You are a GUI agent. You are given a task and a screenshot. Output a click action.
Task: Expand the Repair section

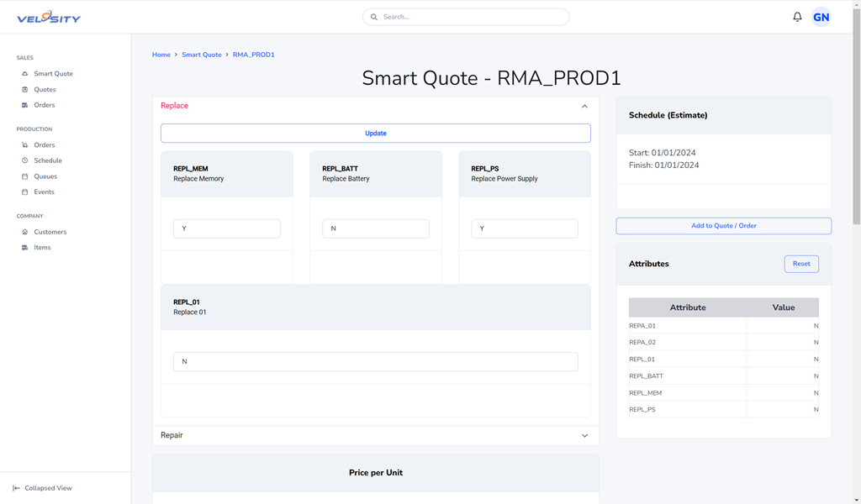pos(584,436)
